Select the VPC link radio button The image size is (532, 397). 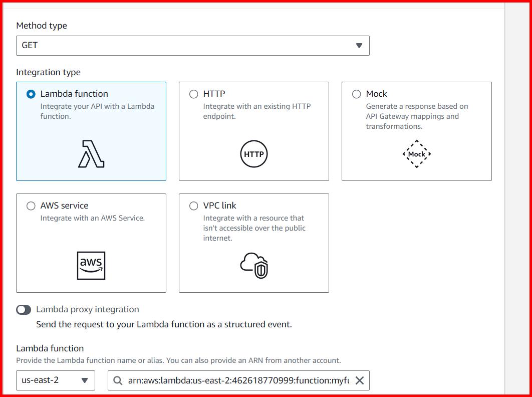pyautogui.click(x=193, y=206)
